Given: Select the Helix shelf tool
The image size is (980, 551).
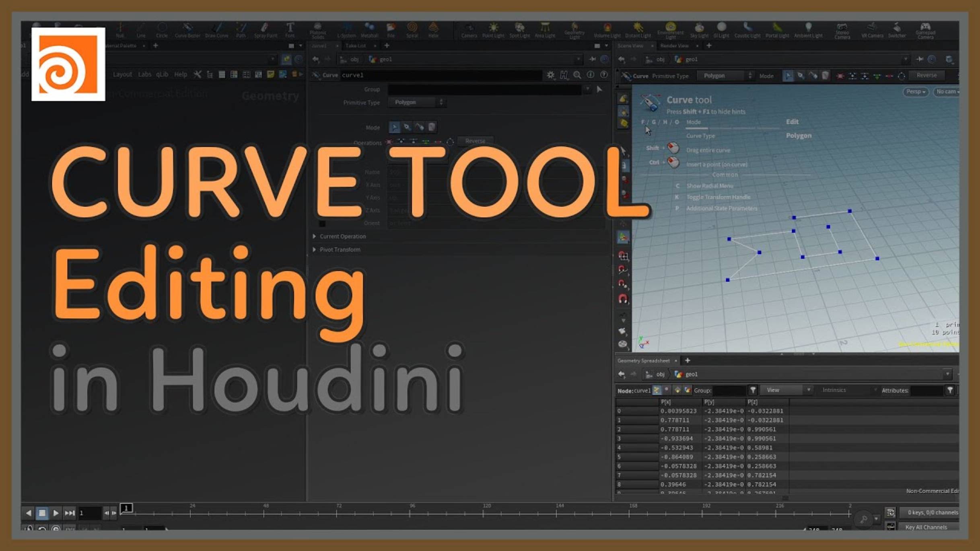Looking at the screenshot, I should (434, 30).
